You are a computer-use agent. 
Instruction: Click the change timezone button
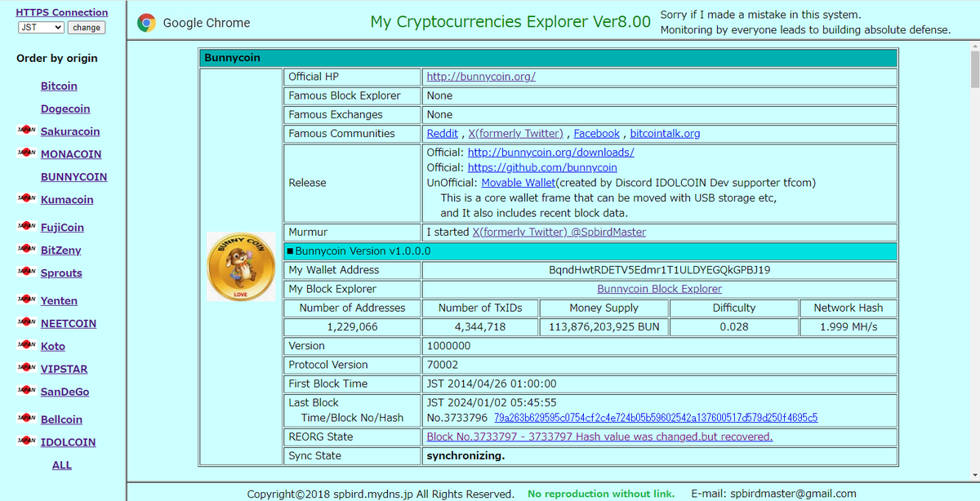(x=87, y=27)
